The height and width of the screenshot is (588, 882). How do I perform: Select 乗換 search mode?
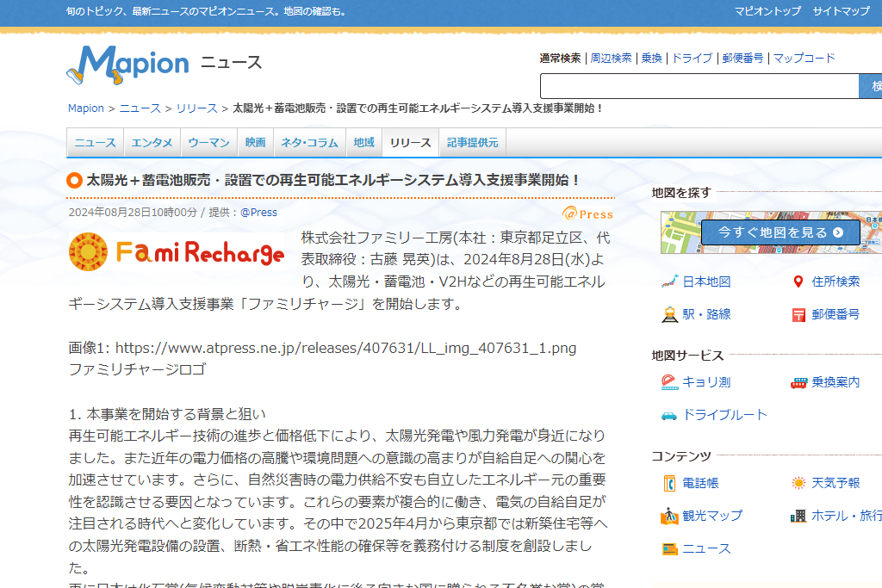pyautogui.click(x=651, y=59)
